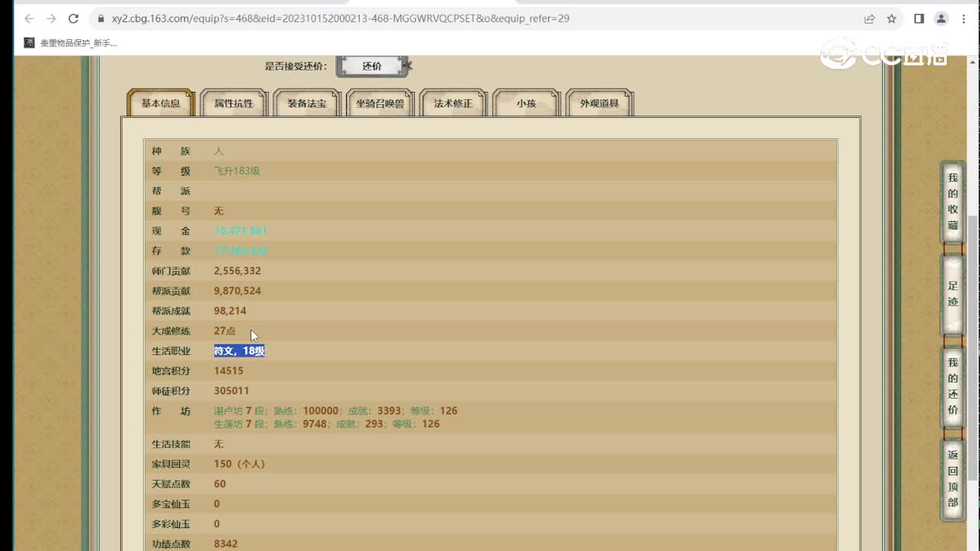This screenshot has width=980, height=551.
Task: Open Chrome three-dot menu
Action: (964, 18)
